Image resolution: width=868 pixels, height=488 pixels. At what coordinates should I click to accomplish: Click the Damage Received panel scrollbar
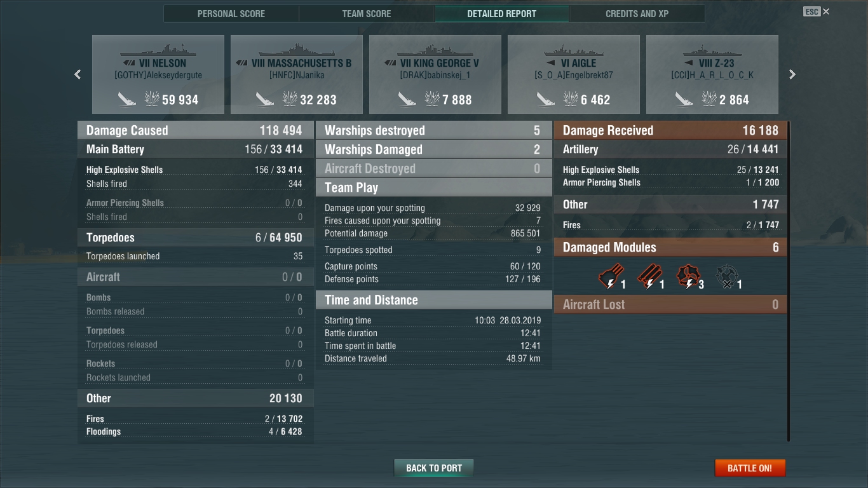point(789,281)
